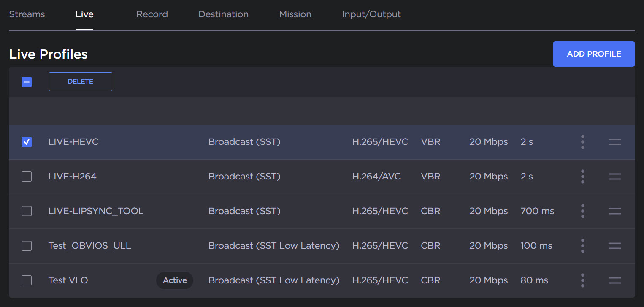Click the reorder handle for LIVE-H264
Viewport: 644px width, 307px height.
614,177
